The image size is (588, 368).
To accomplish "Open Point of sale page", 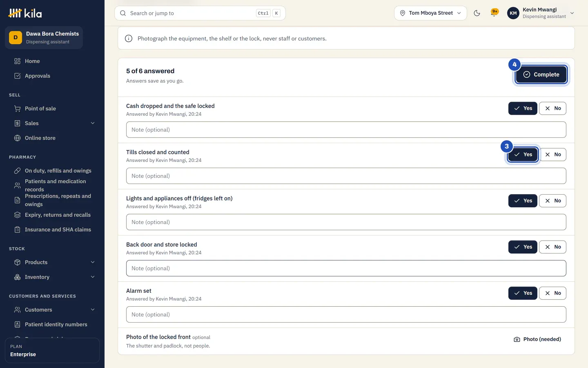I will tap(52, 108).
